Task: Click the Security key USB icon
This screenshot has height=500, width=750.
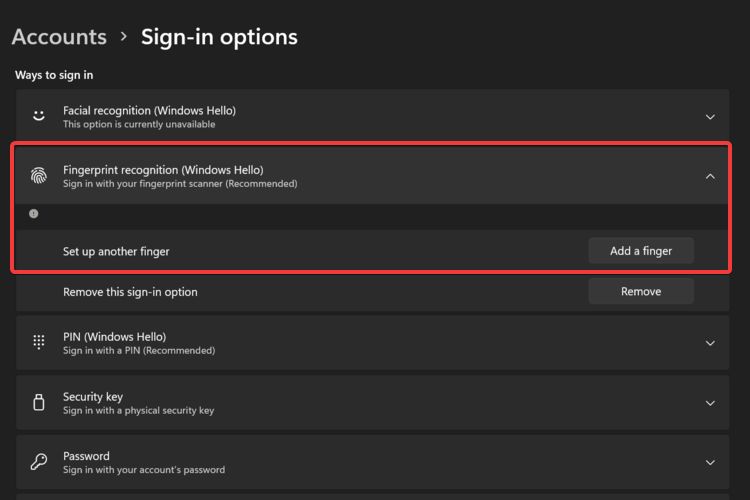Action: point(39,402)
